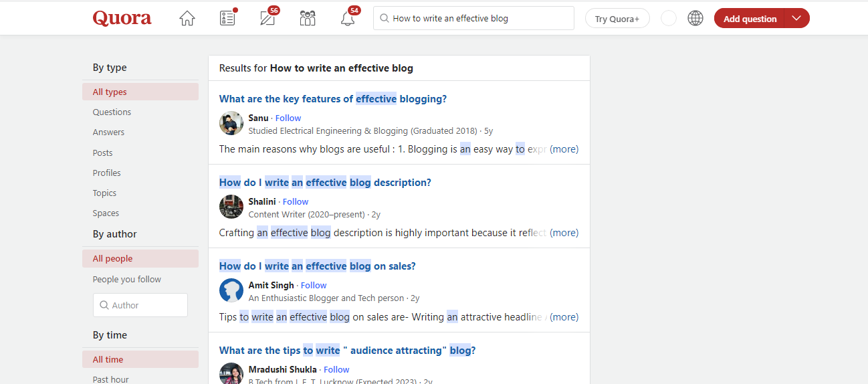Click the 'By time' heading
The width and height of the screenshot is (868, 384).
(110, 335)
